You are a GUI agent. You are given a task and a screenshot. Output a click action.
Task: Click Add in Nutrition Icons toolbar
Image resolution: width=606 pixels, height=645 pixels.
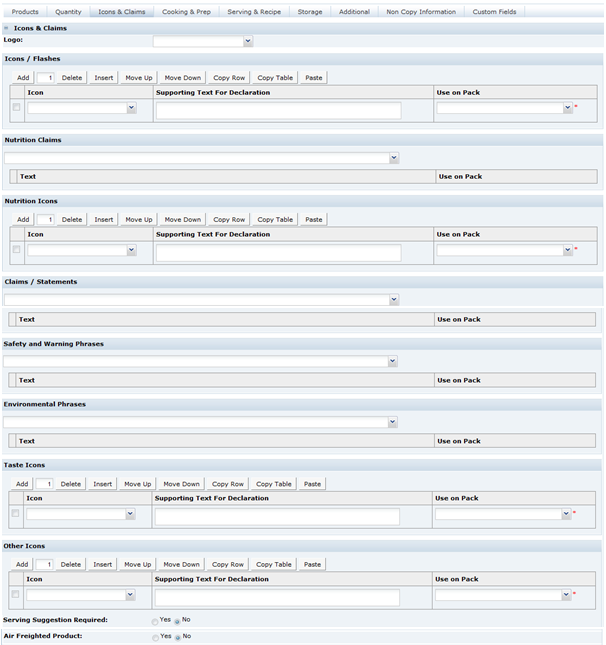23,220
